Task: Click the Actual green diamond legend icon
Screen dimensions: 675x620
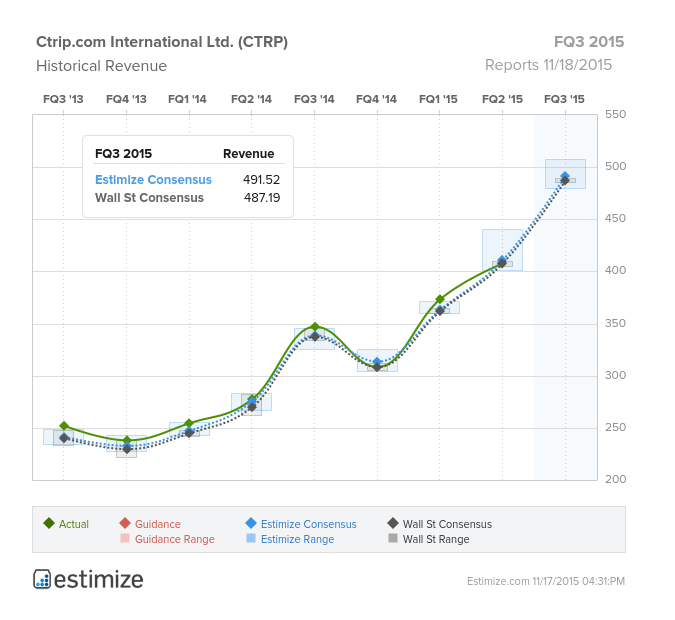Action: pyautogui.click(x=49, y=523)
